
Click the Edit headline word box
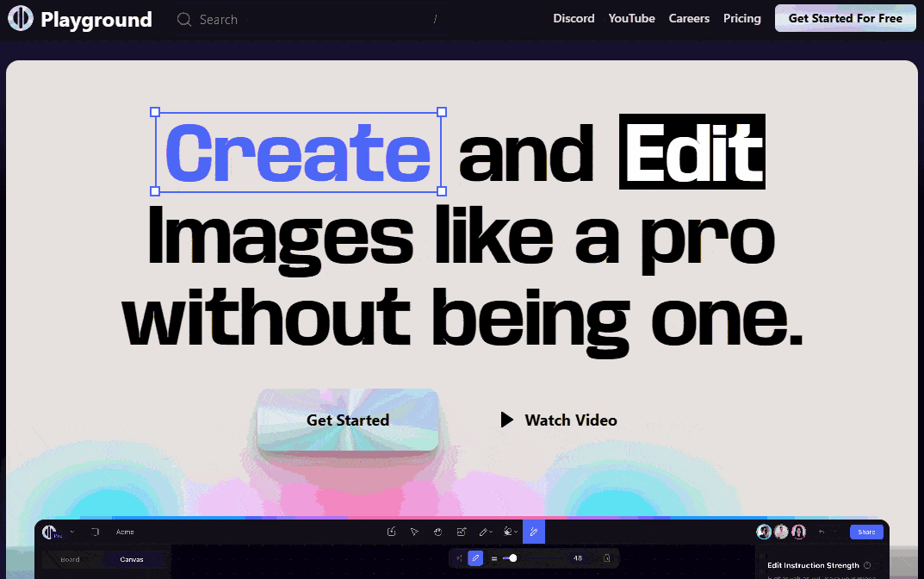[x=691, y=152]
